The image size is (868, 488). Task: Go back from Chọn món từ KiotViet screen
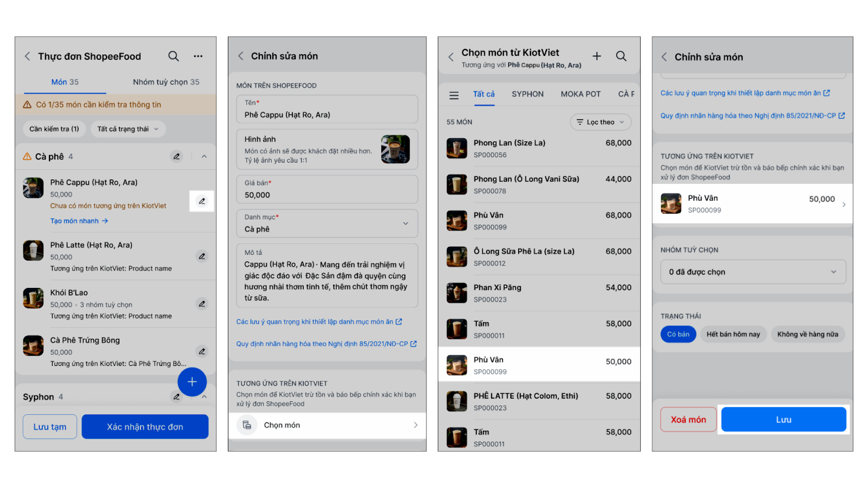click(x=451, y=57)
